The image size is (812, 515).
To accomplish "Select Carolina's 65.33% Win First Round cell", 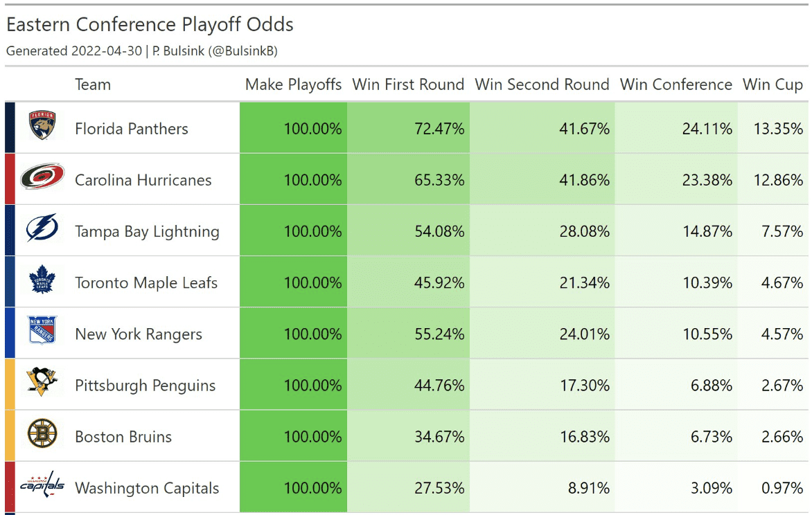I will pos(439,180).
